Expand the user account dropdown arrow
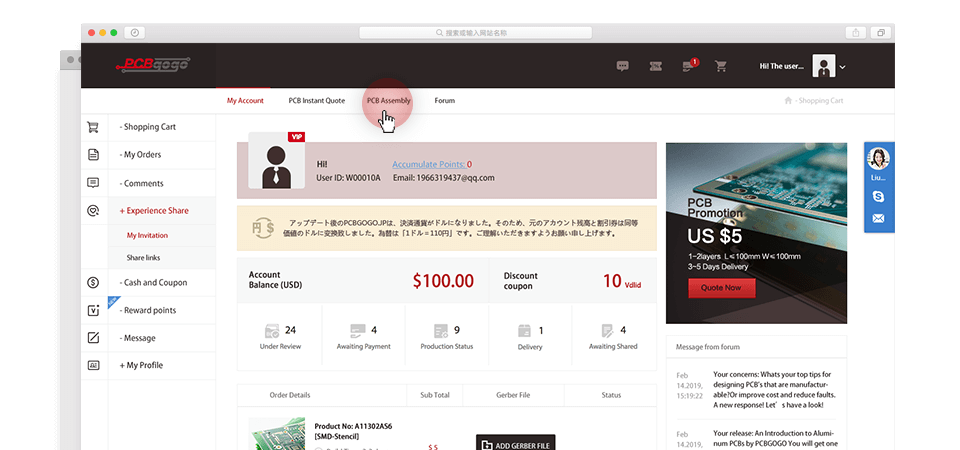Viewport: 960px width, 450px height. coord(843,67)
